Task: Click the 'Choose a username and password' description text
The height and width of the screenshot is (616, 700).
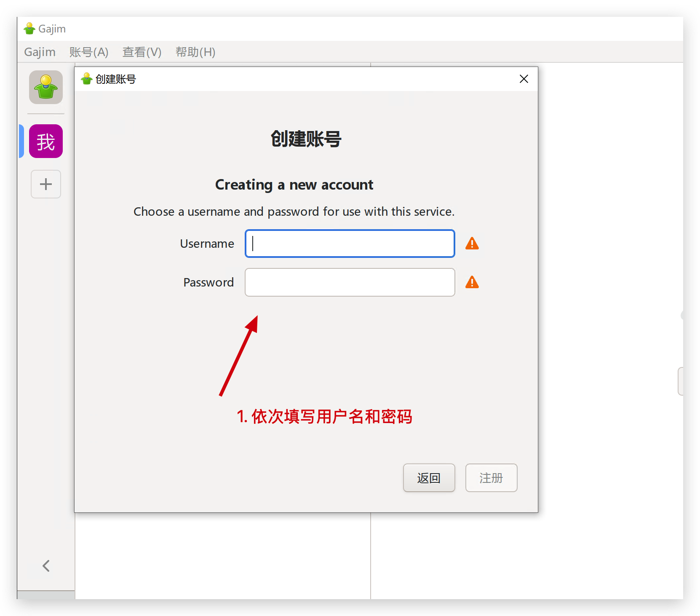Action: [x=294, y=212]
